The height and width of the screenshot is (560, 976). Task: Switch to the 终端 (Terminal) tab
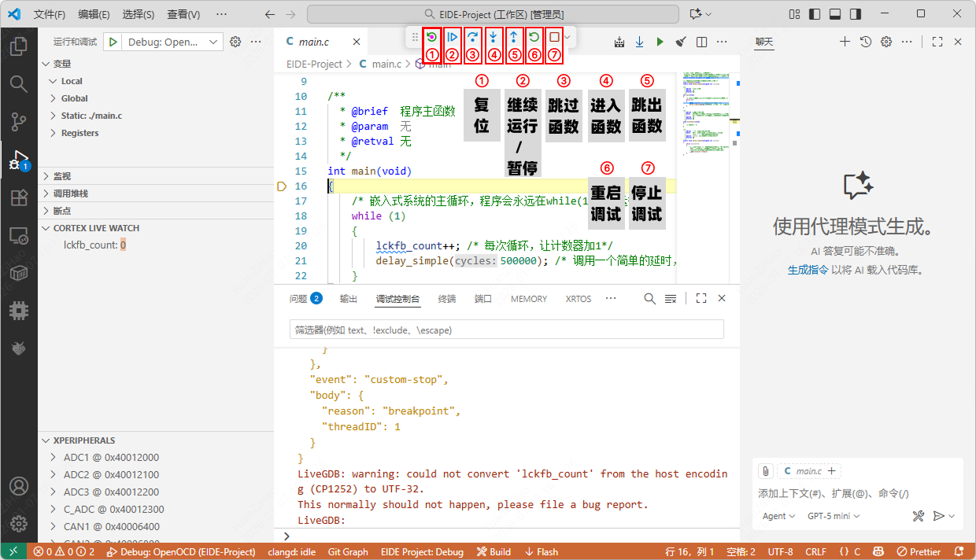(x=446, y=299)
